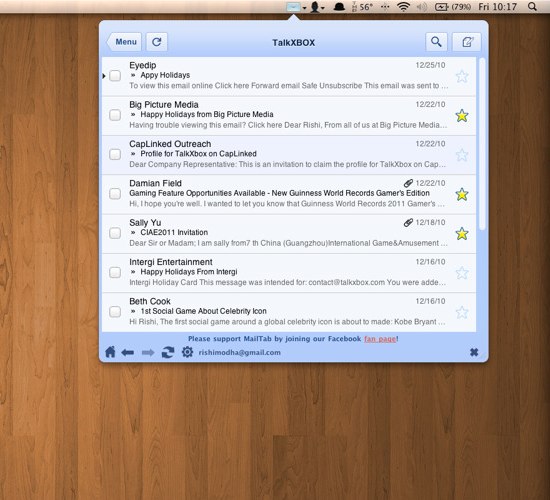Open the person silhouette menu bar icon

click(x=315, y=7)
